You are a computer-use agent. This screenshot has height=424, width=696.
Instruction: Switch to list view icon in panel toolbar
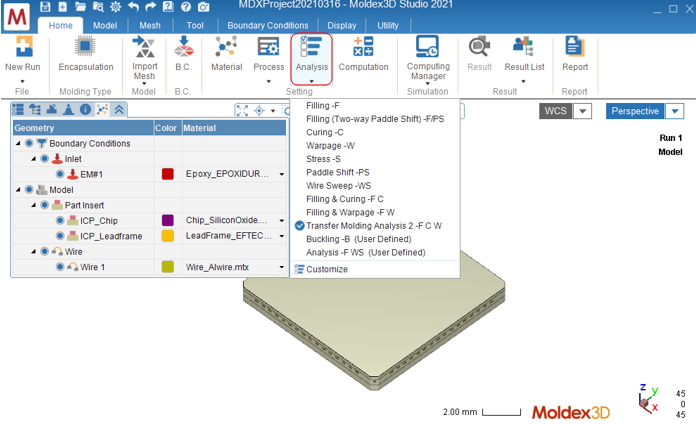[x=18, y=109]
